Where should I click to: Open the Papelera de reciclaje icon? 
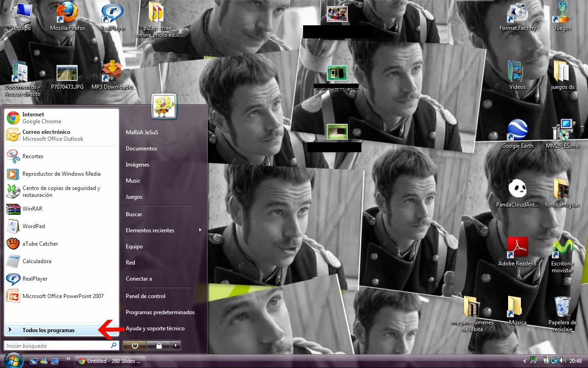click(562, 307)
